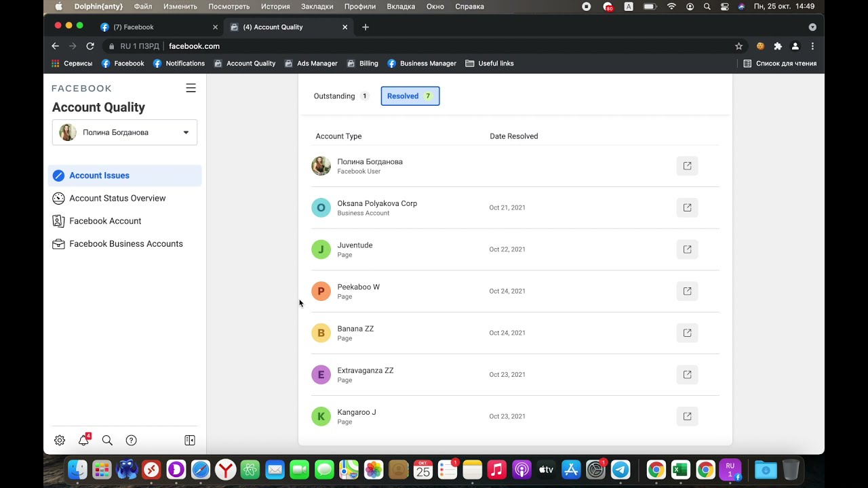Open settings gear in sidebar footer

[60, 441]
